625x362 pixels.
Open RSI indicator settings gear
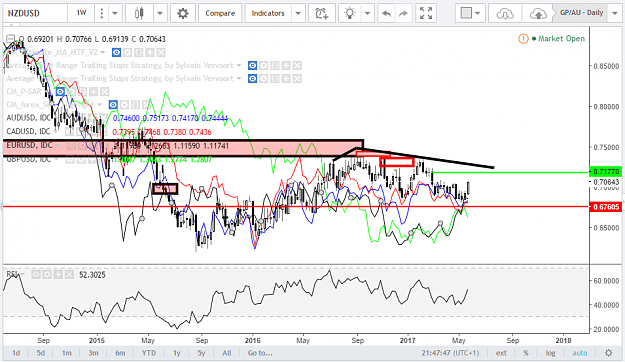pyautogui.click(x=47, y=275)
